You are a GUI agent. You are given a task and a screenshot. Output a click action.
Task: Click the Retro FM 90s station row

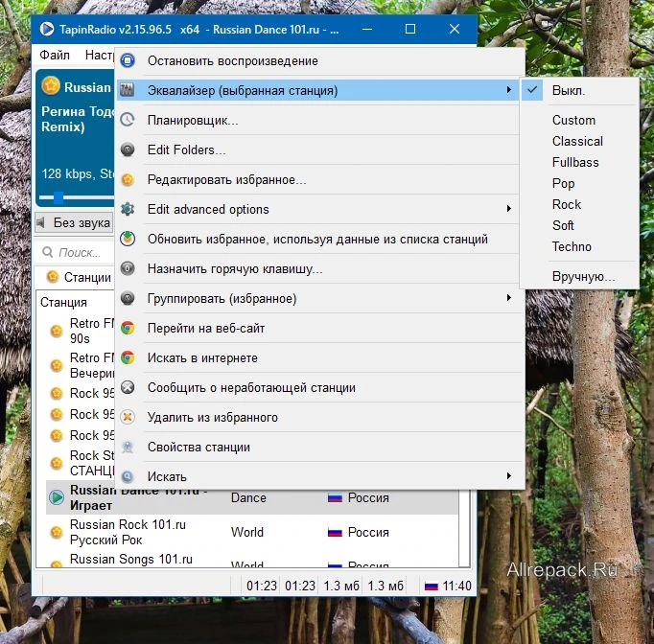point(80,331)
